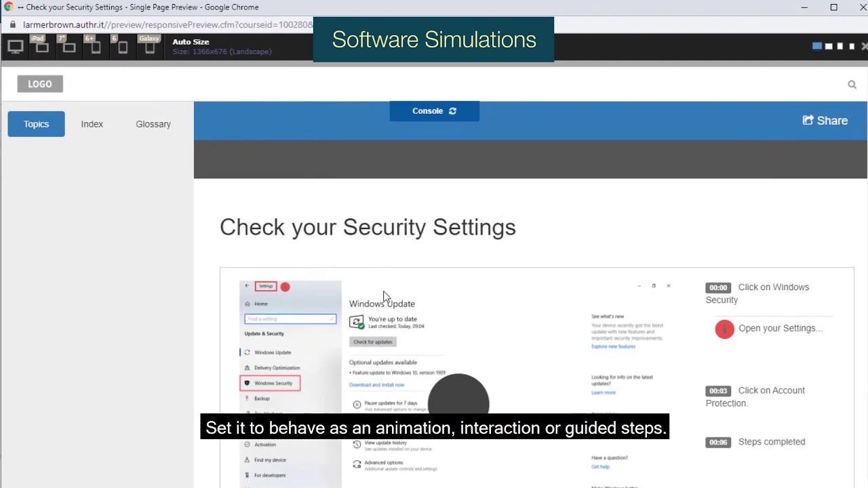
Task: Switch preview to the Galaxy phone
Action: click(x=149, y=45)
